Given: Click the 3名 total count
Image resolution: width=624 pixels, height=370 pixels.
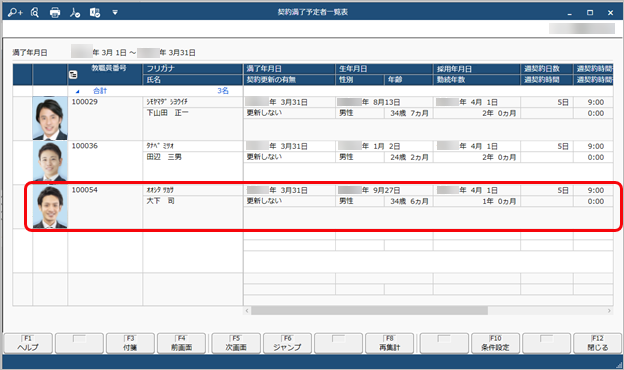Looking at the screenshot, I should coord(223,91).
